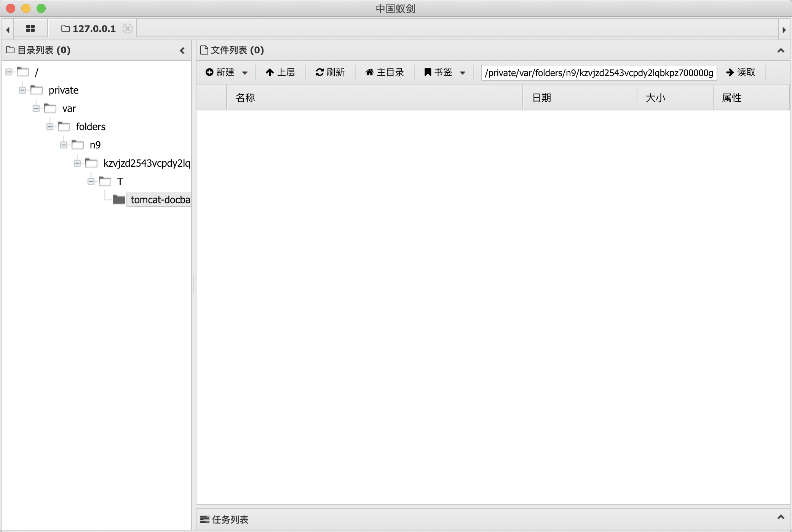Image resolution: width=792 pixels, height=532 pixels.
Task: Click 读取 to read the path
Action: point(741,72)
